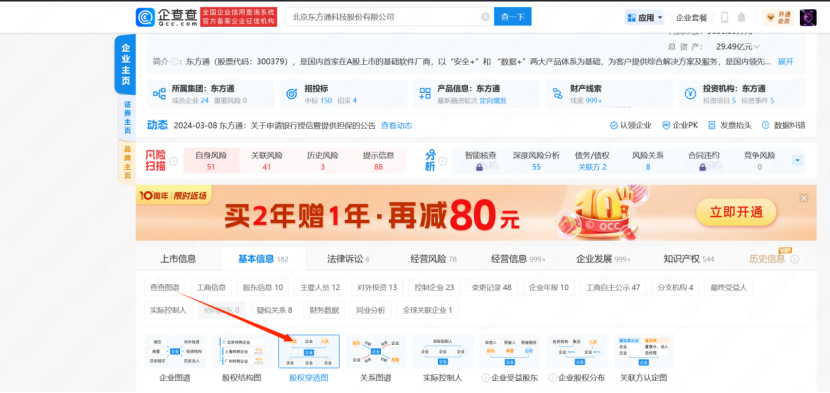Open the 应用 dropdown menu
This screenshot has width=830, height=393.
(x=645, y=17)
